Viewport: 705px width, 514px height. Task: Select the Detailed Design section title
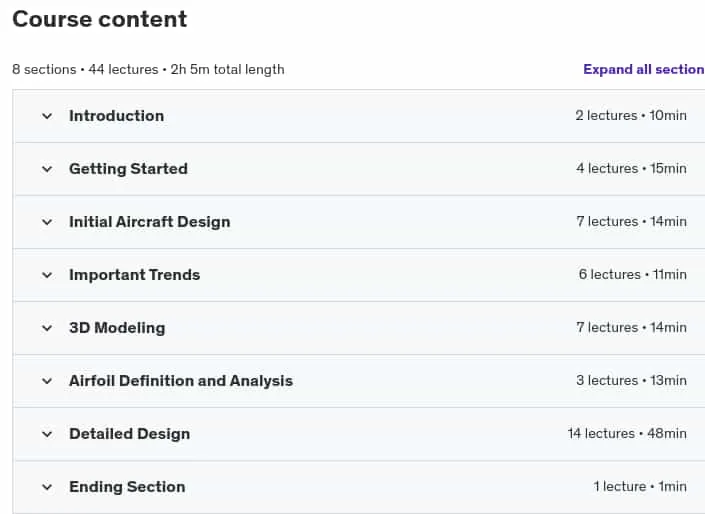click(x=129, y=434)
